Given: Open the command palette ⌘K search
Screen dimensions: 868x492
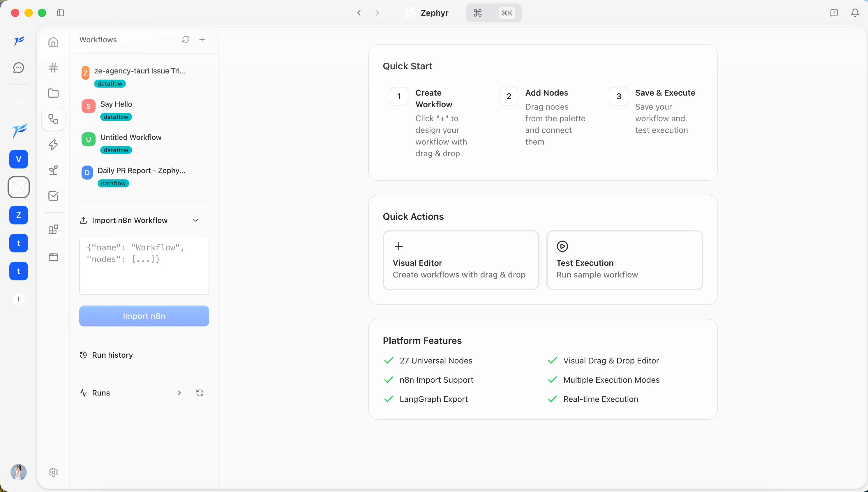Looking at the screenshot, I should (x=494, y=13).
